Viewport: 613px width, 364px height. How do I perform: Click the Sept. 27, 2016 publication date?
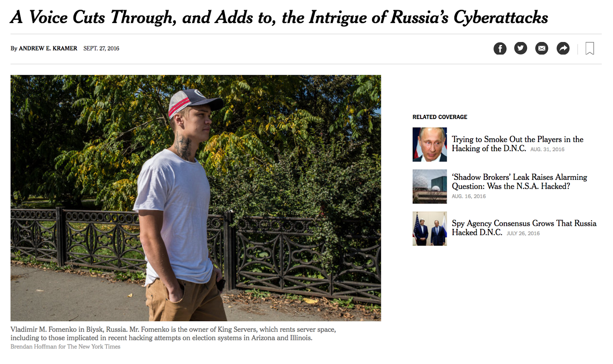(101, 48)
